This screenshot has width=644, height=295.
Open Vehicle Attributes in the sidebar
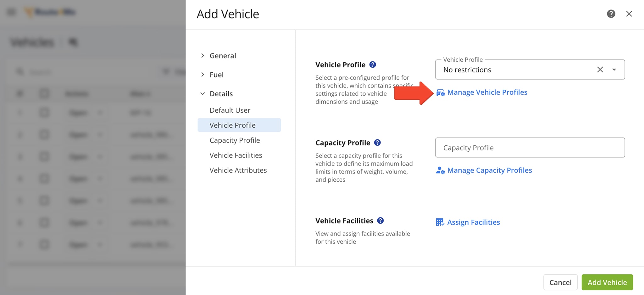pos(238,170)
